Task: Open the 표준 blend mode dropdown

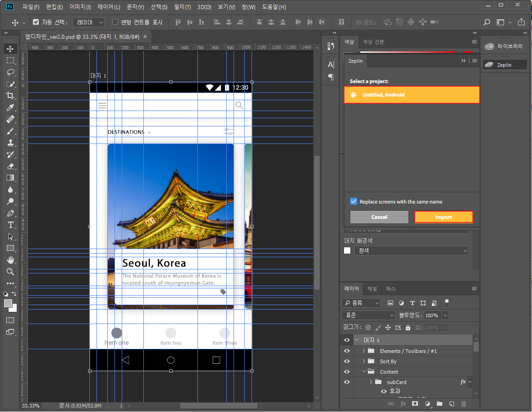Action: point(368,315)
